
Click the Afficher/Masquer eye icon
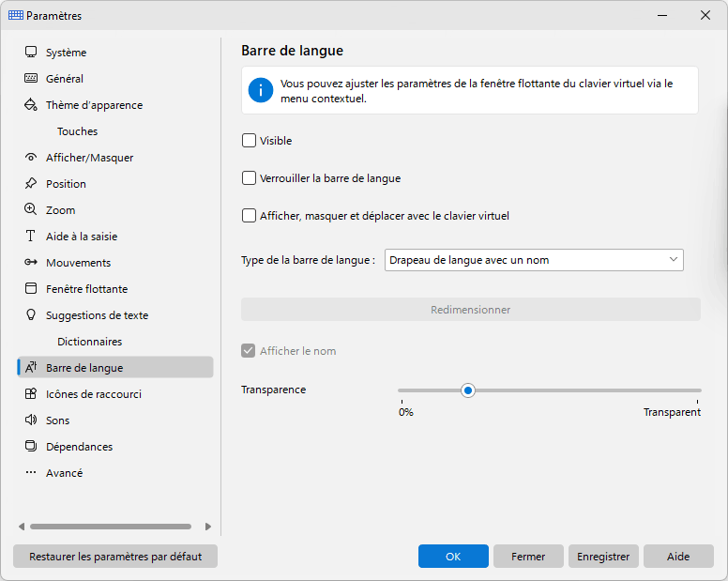pyautogui.click(x=31, y=158)
